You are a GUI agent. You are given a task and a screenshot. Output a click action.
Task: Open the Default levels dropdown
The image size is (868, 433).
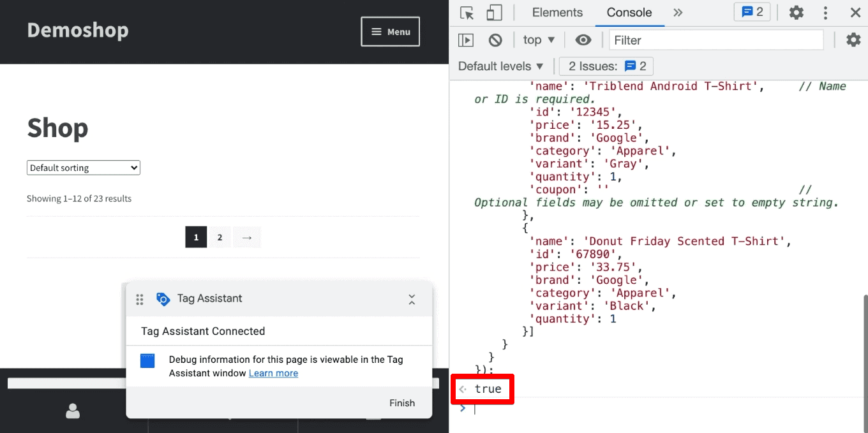click(x=500, y=66)
